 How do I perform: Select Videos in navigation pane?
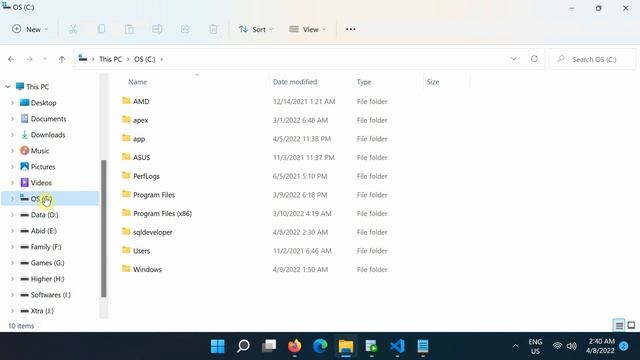pos(41,182)
